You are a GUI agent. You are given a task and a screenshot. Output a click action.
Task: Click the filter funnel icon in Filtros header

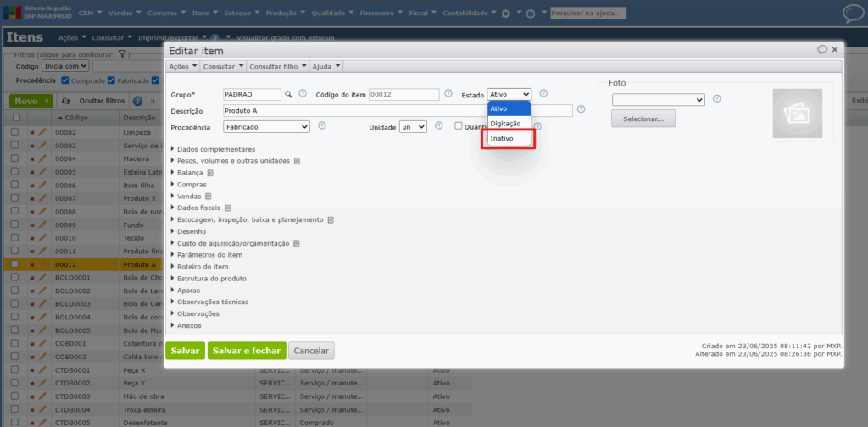pos(123,54)
